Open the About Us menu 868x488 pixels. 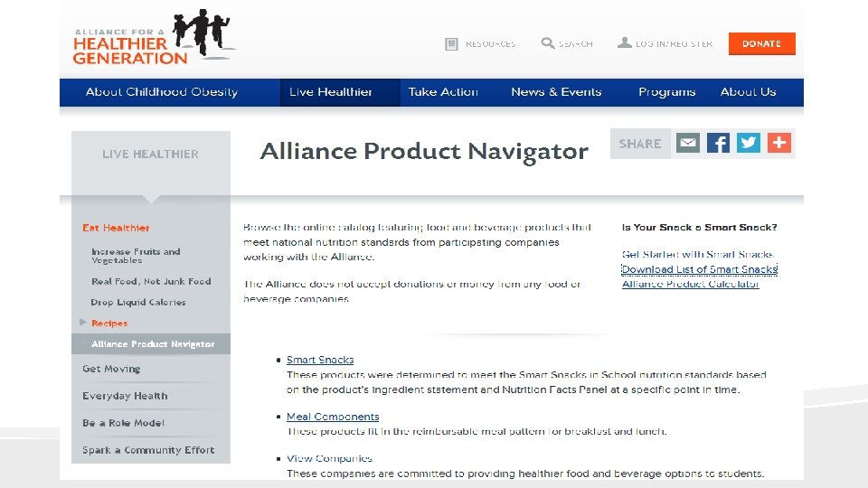pos(748,92)
